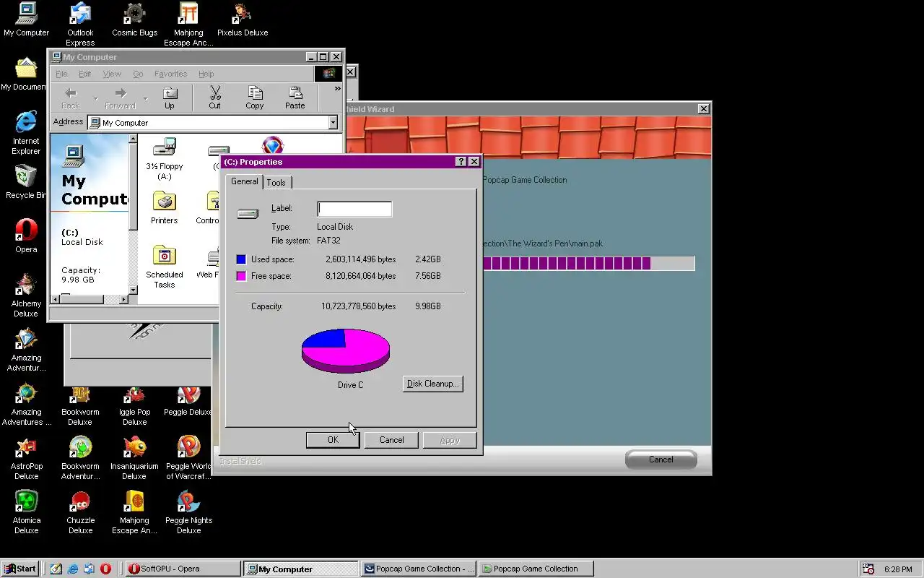Open the File menu in My Computer

click(x=61, y=74)
